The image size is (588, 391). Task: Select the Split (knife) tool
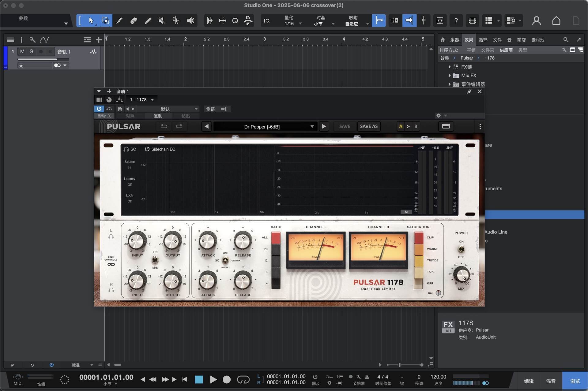[119, 20]
